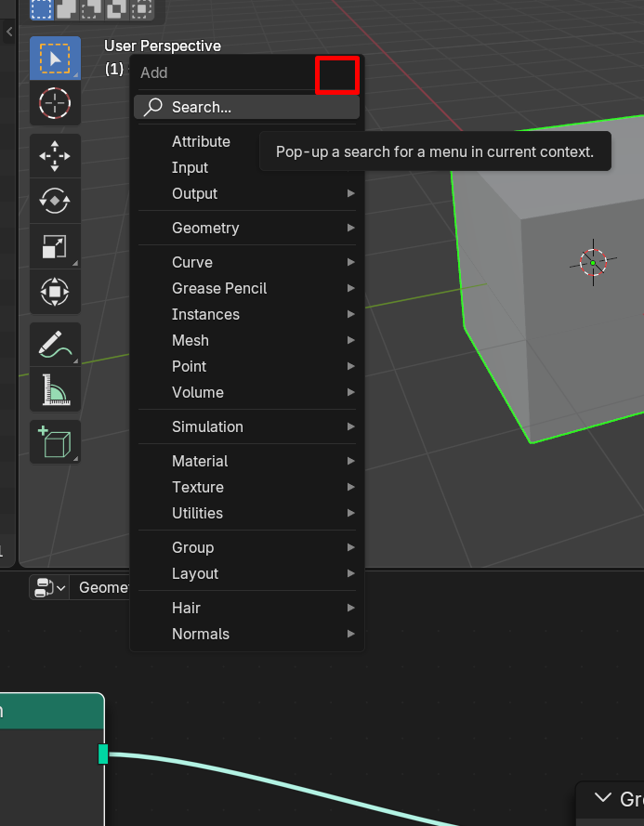Viewport: 644px width, 826px height.
Task: Expand the Output submenu
Action: tap(246, 194)
